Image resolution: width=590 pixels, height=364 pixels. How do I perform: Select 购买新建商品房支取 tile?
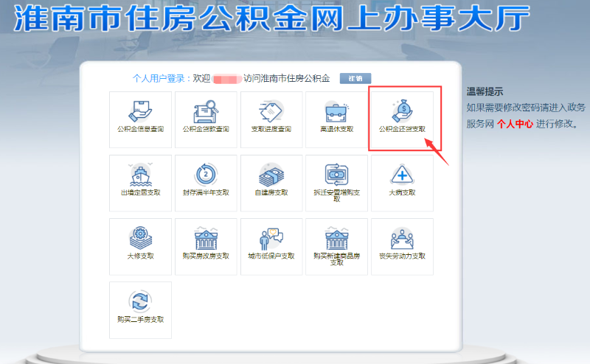[x=336, y=246]
